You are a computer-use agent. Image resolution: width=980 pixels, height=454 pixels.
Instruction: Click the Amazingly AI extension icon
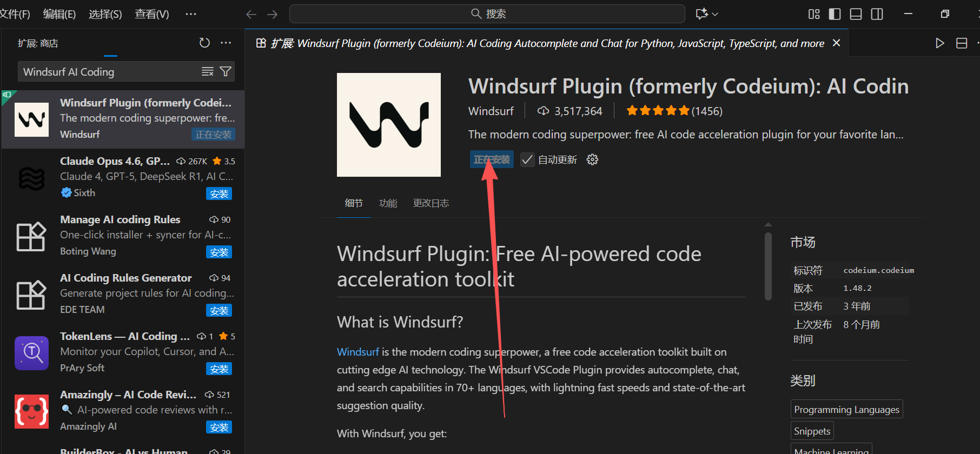31,411
